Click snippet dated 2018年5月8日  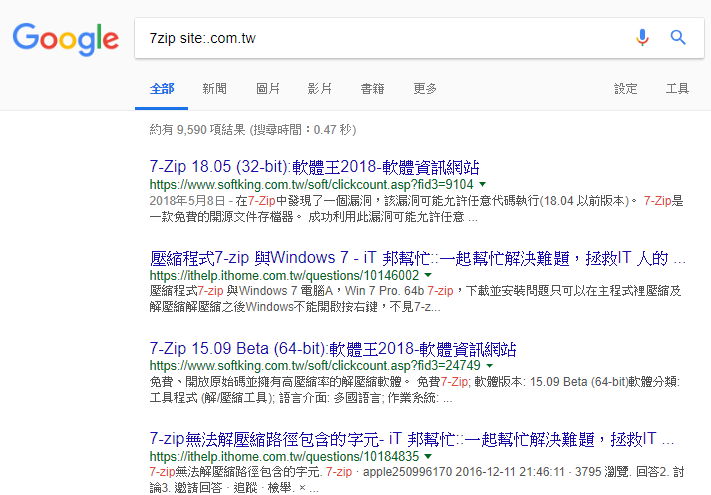416,209
